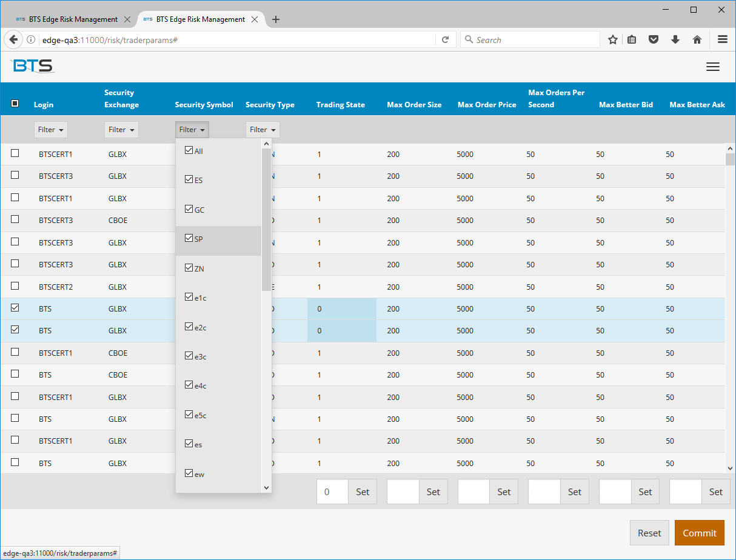Open a new browser tab
Viewport: 736px width, 560px height.
276,19
